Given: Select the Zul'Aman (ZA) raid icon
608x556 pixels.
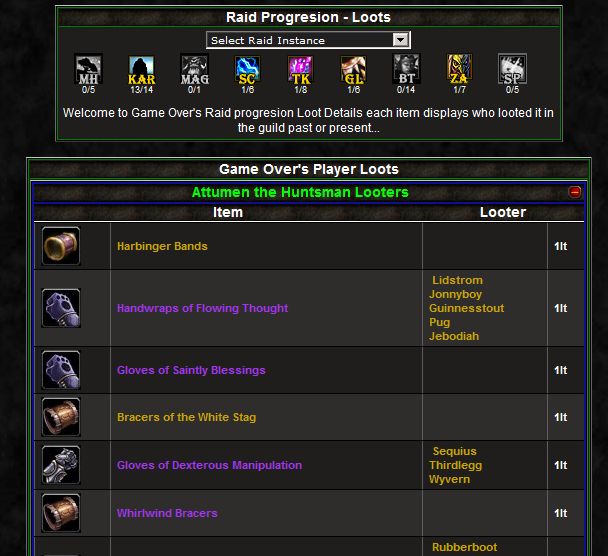Looking at the screenshot, I should click(459, 70).
